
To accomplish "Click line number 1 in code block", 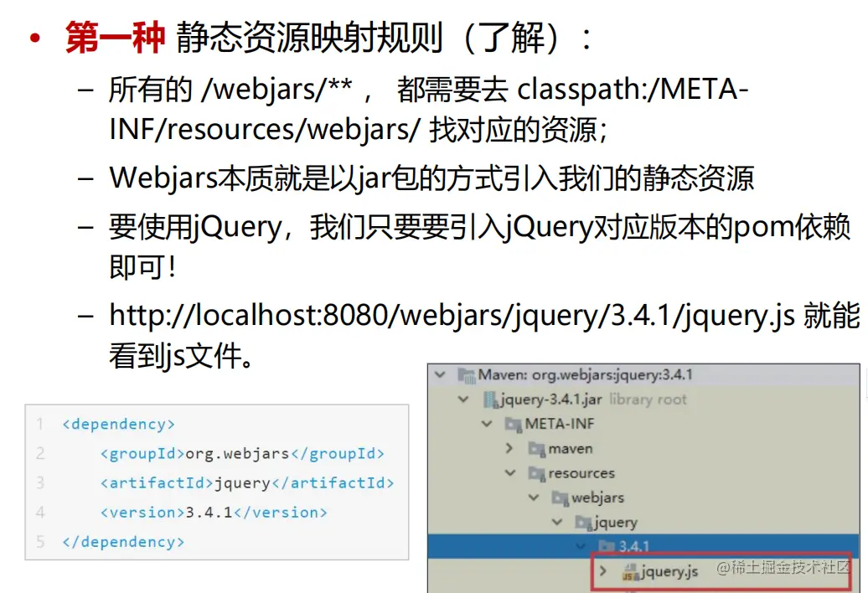I will (40, 425).
